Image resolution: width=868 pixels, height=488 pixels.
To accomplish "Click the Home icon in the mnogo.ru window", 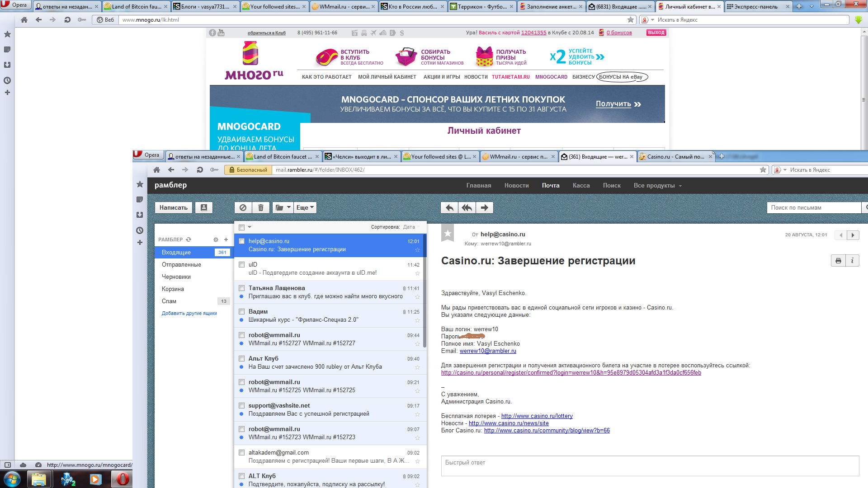I will (24, 20).
